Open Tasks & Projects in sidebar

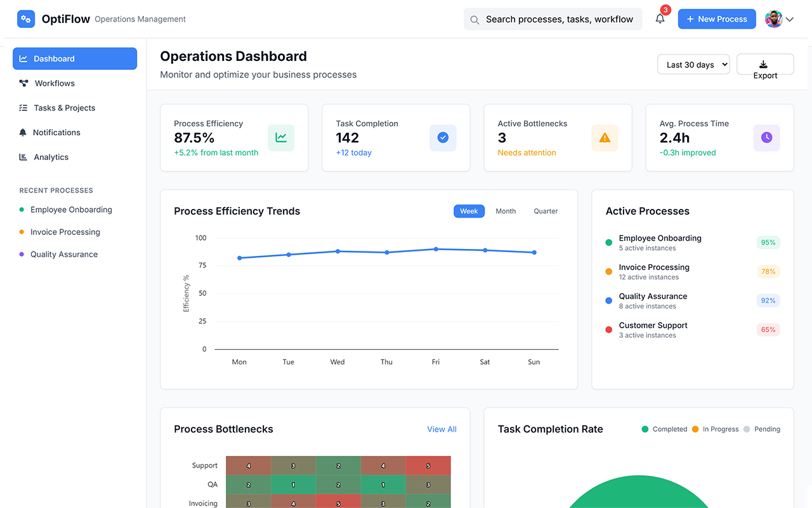point(75,108)
